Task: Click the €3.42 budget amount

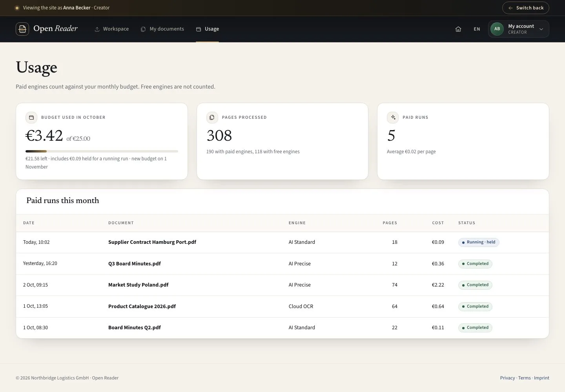Action: (x=44, y=136)
